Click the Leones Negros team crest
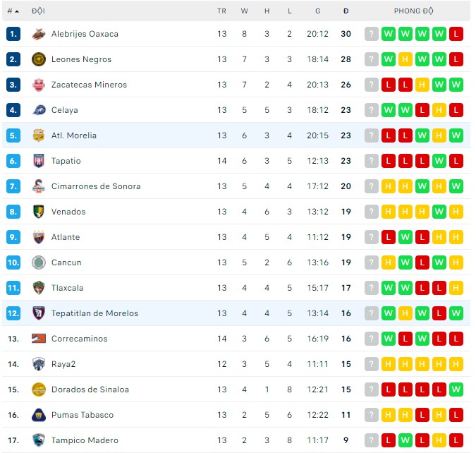The width and height of the screenshot is (476, 453). 39,59
